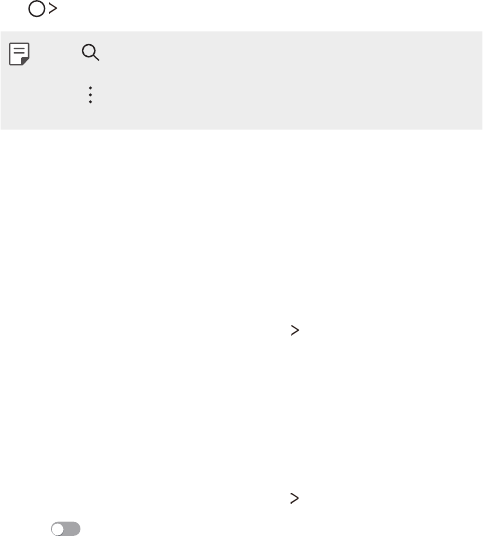Screen dimensions: 483x536
Task: Click the magnifying glass search icon
Action: click(91, 52)
